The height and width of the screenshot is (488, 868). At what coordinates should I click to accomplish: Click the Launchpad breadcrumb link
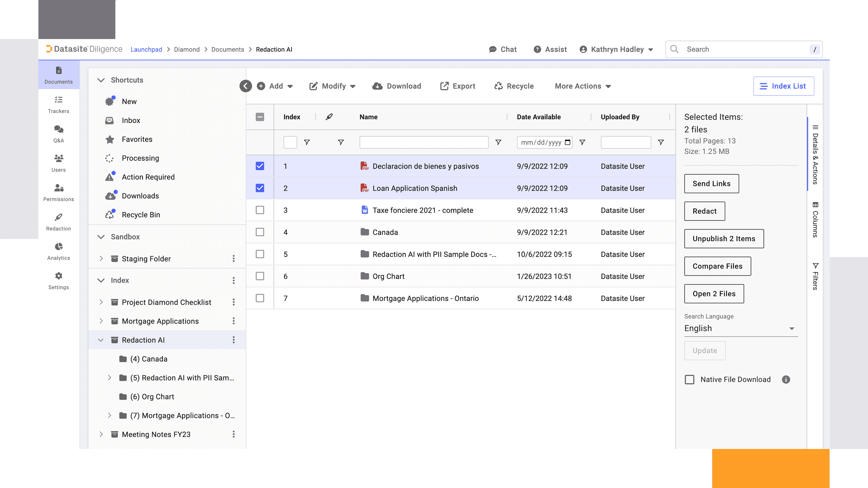tap(146, 49)
